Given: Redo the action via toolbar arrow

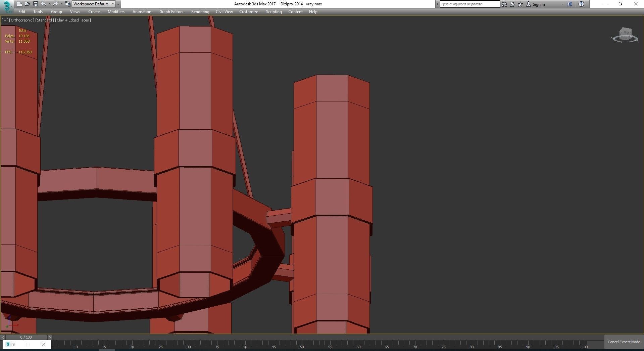Looking at the screenshot, I should (x=55, y=4).
